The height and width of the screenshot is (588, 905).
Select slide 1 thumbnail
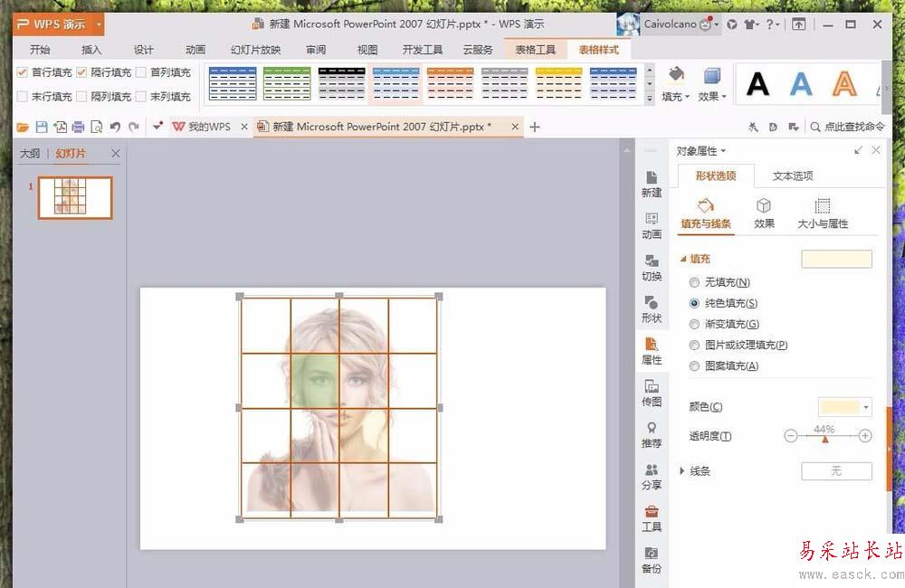coord(75,198)
